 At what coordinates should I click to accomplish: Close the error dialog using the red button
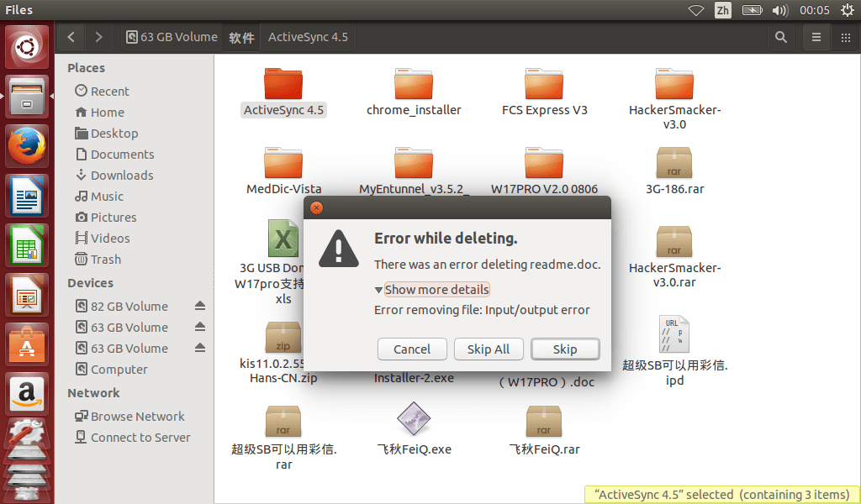[316, 207]
